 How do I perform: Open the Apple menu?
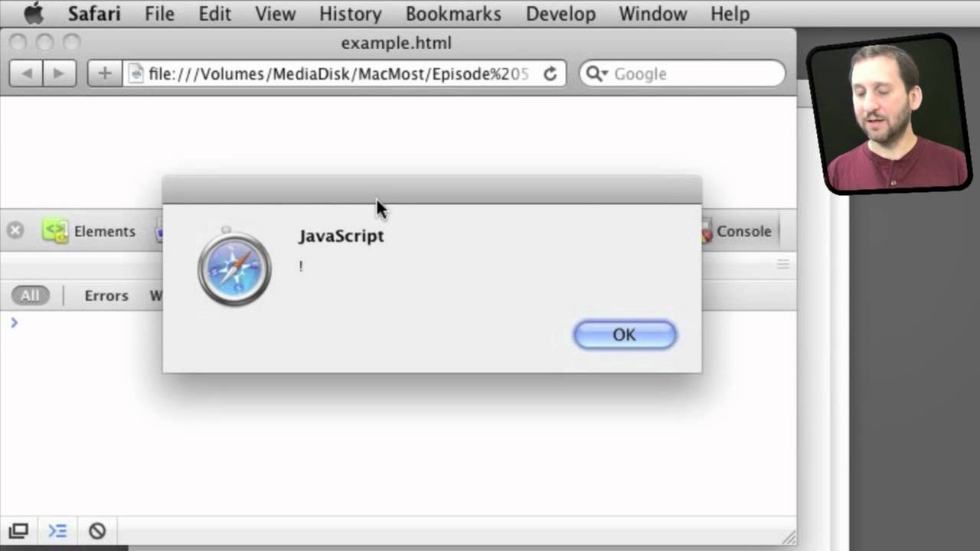tap(34, 14)
